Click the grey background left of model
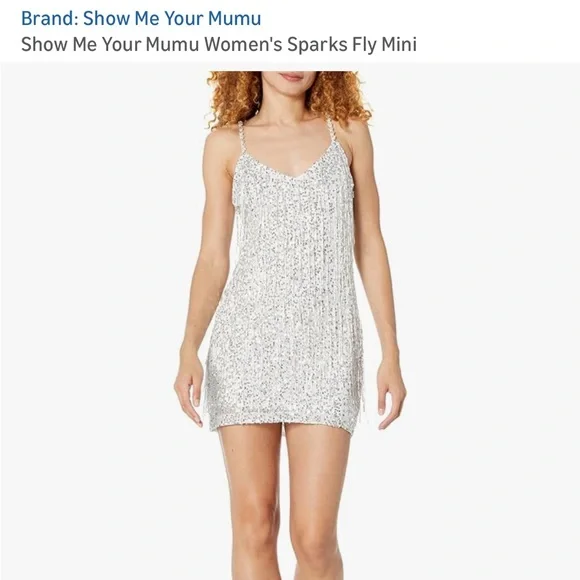 pos(92,296)
